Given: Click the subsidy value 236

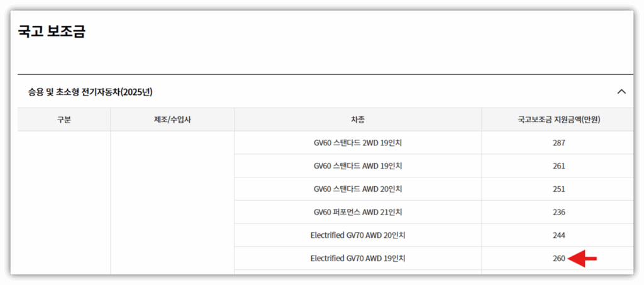Looking at the screenshot, I should 558,212.
